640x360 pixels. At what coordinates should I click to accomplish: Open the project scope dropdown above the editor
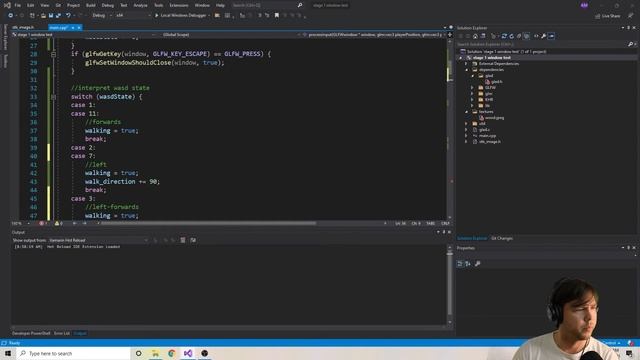[84, 35]
